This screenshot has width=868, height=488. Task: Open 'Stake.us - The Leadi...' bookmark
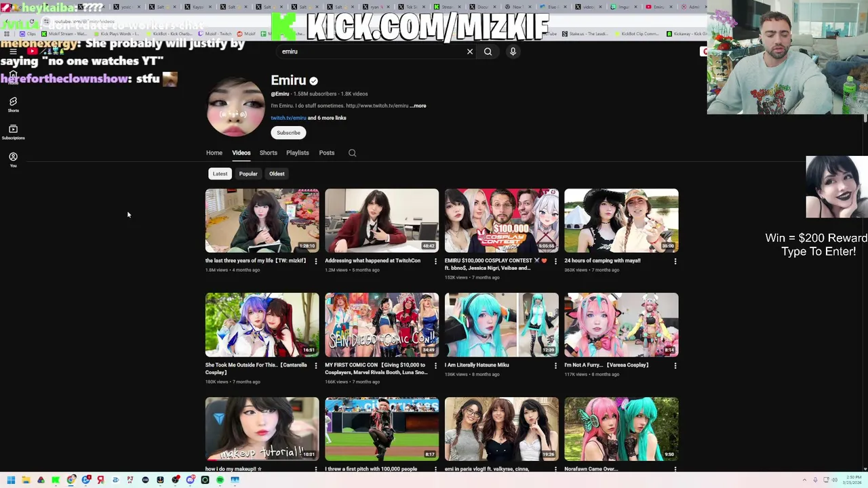point(585,33)
